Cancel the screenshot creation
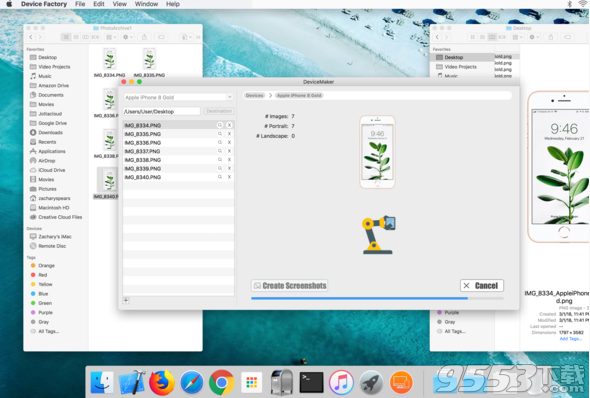The image size is (590, 398). click(482, 286)
